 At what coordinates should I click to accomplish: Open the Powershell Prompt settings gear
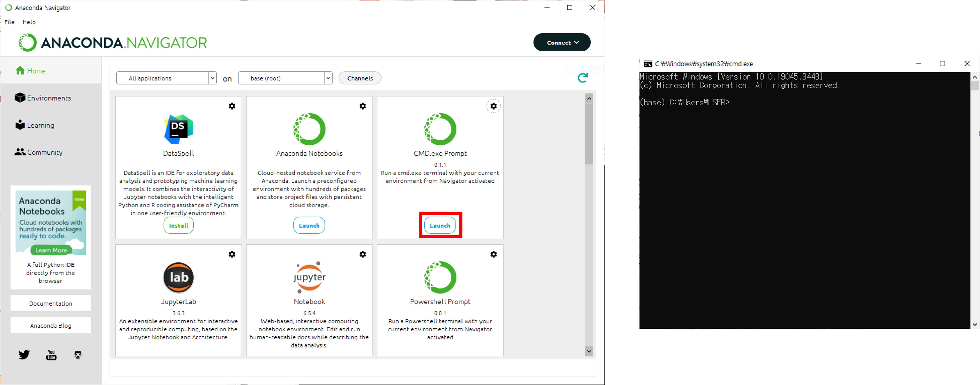click(x=493, y=254)
